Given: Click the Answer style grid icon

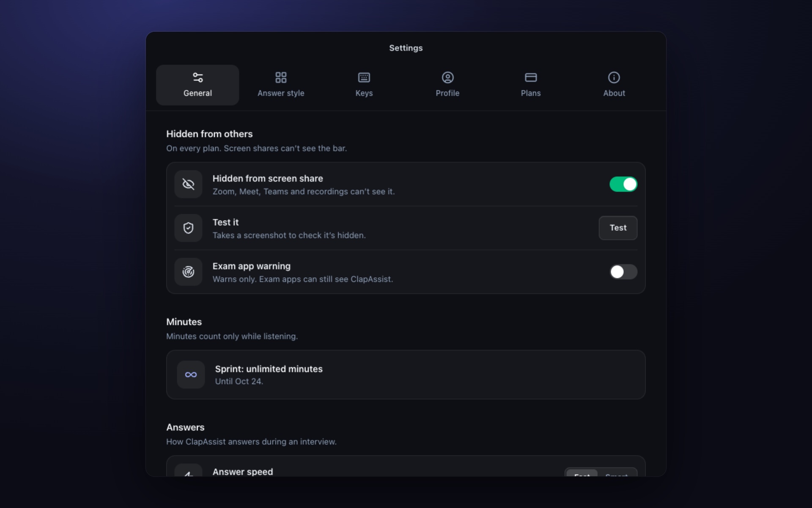Looking at the screenshot, I should tap(281, 77).
